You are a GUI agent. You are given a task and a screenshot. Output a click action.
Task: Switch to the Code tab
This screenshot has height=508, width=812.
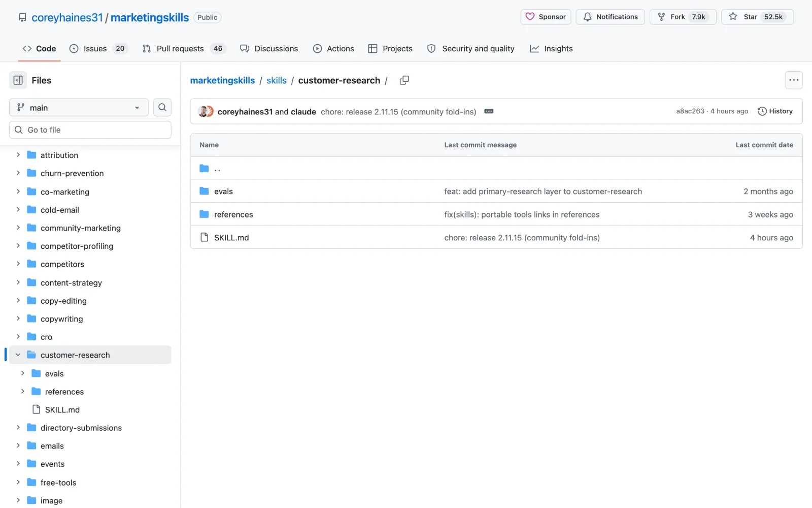(x=39, y=48)
